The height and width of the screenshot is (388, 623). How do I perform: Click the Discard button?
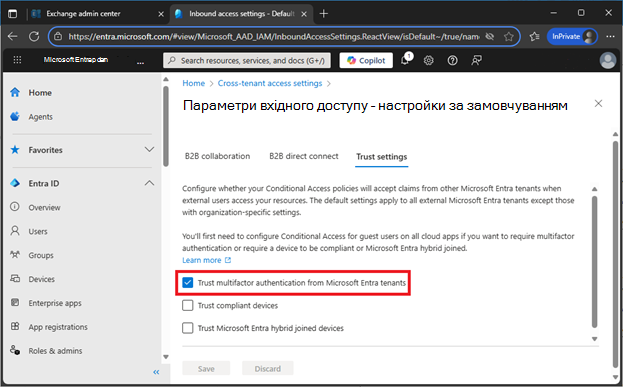pyautogui.click(x=267, y=368)
